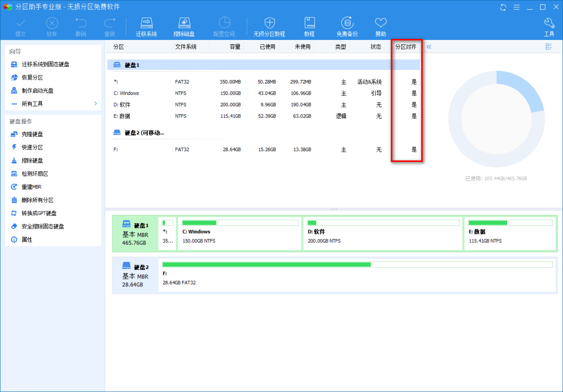Expand 所有工具 submenu arrow
The image size is (563, 392).
coord(96,103)
